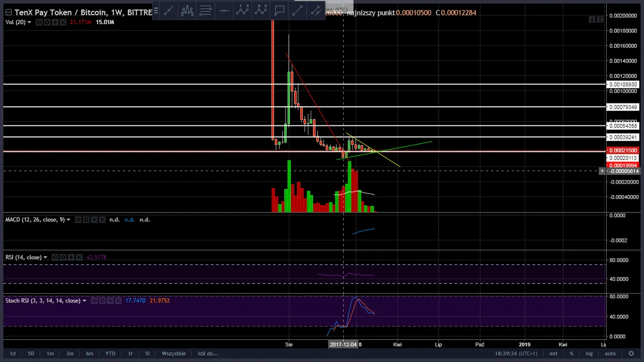Select the trend line drawing tool

pos(169,10)
